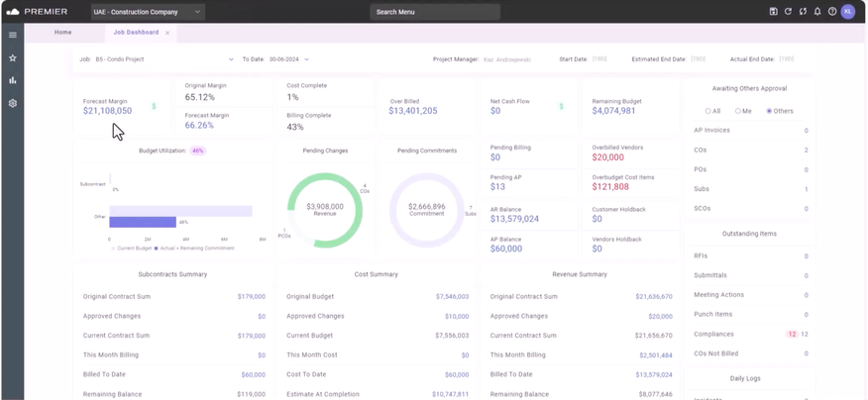Click the Search Menu input field
868x400 pixels.
coord(435,12)
